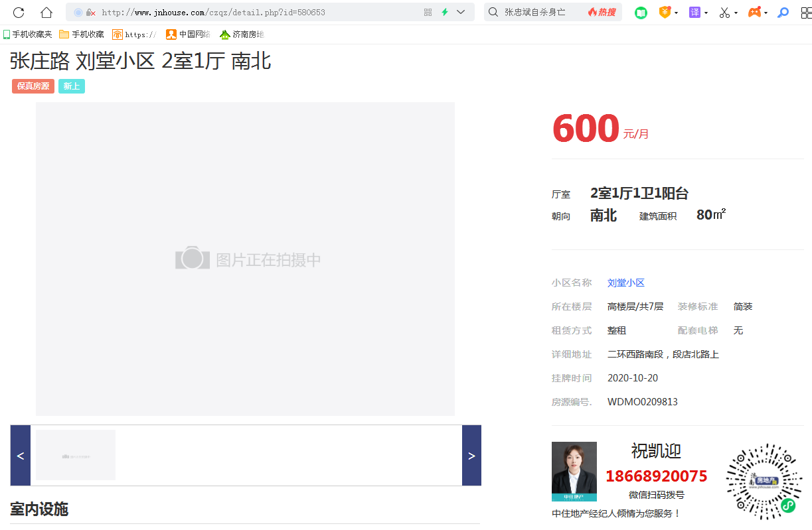Click the next arrow in image carousel

[x=471, y=456]
